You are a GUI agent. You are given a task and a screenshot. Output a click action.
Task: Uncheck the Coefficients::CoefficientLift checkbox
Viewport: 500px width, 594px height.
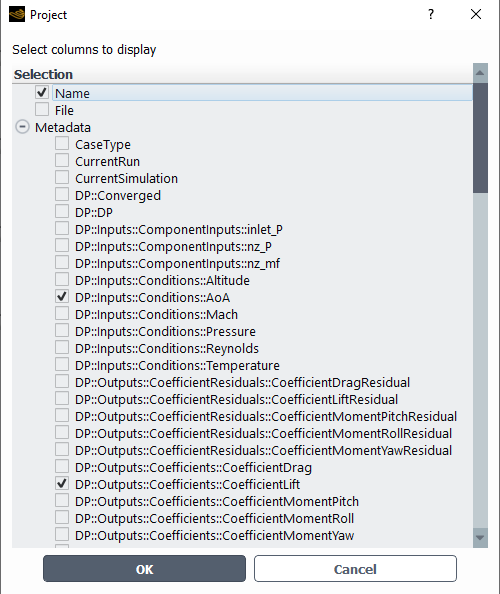62,484
